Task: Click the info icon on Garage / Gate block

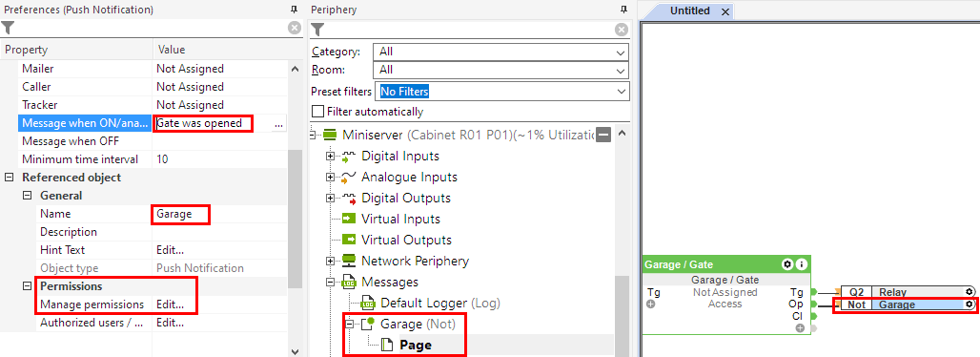Action: (801, 265)
